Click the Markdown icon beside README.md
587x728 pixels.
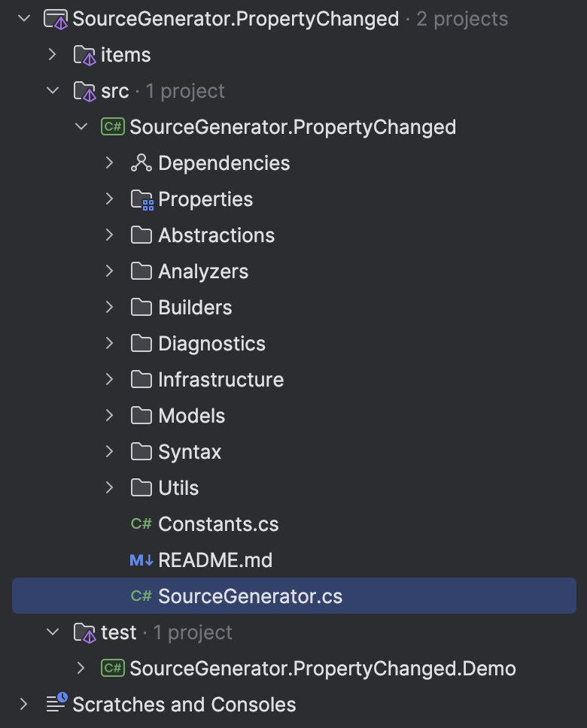[141, 560]
